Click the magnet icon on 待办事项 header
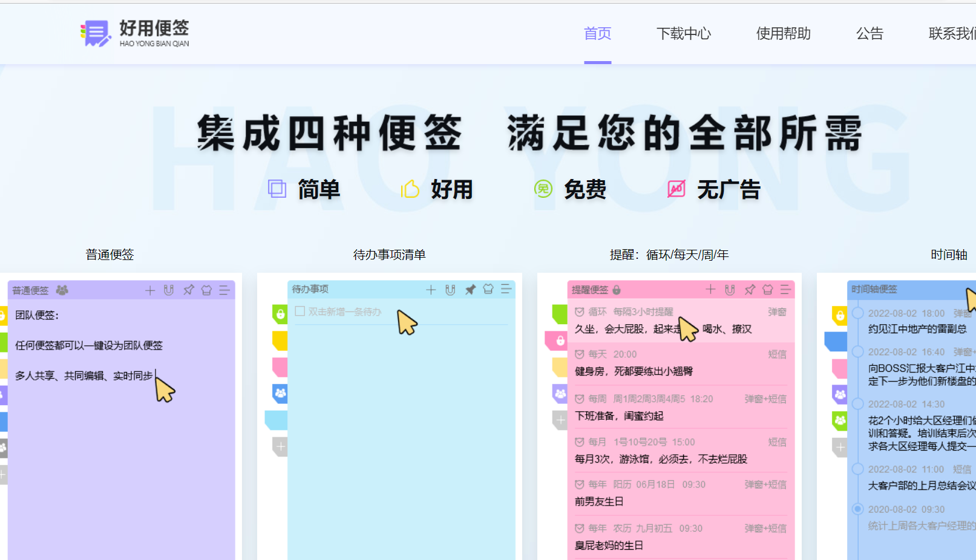This screenshot has height=560, width=976. coord(450,290)
